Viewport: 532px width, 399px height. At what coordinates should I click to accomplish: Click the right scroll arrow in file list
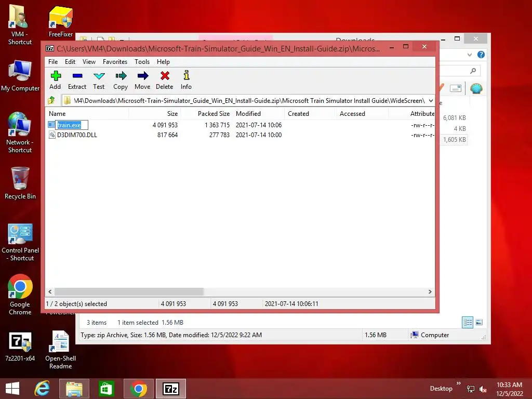pyautogui.click(x=430, y=292)
